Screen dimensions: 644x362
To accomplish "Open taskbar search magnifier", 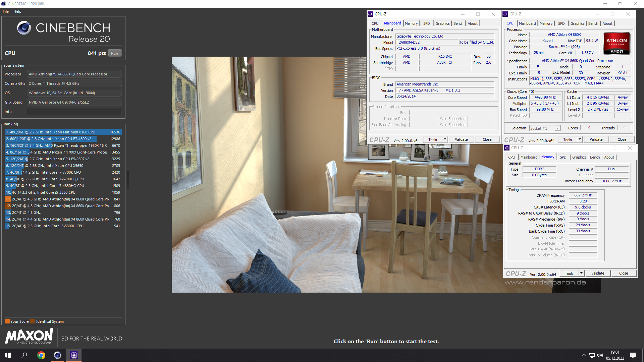I will 24,355.
